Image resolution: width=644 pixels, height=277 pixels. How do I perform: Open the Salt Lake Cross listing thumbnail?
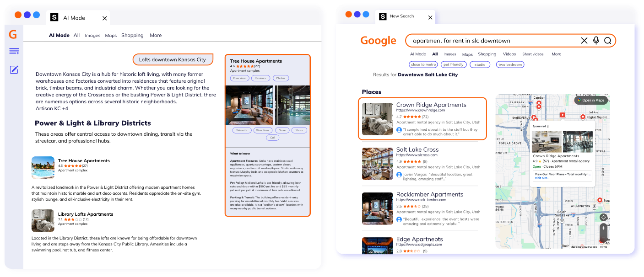click(377, 163)
